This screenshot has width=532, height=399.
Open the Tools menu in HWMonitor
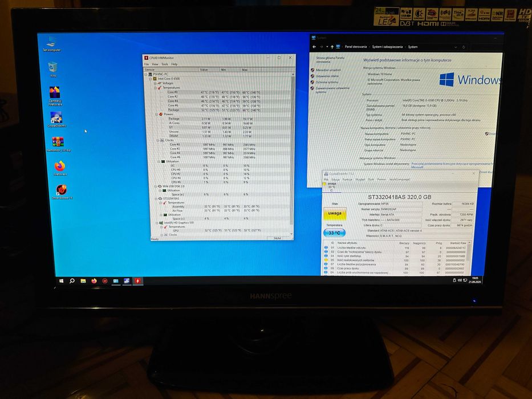(165, 64)
